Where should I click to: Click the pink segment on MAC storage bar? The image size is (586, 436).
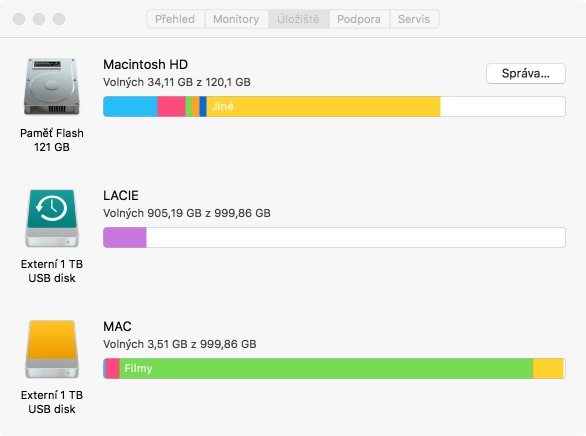113,368
